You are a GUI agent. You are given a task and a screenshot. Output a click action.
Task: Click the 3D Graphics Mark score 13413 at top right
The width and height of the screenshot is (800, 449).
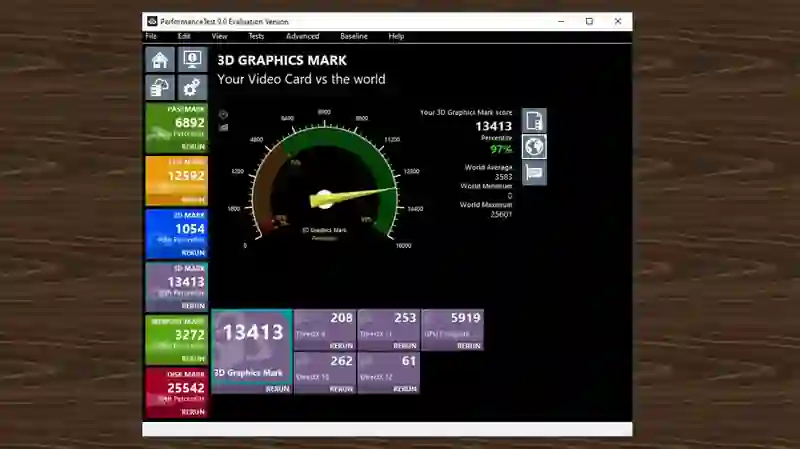[x=493, y=126]
